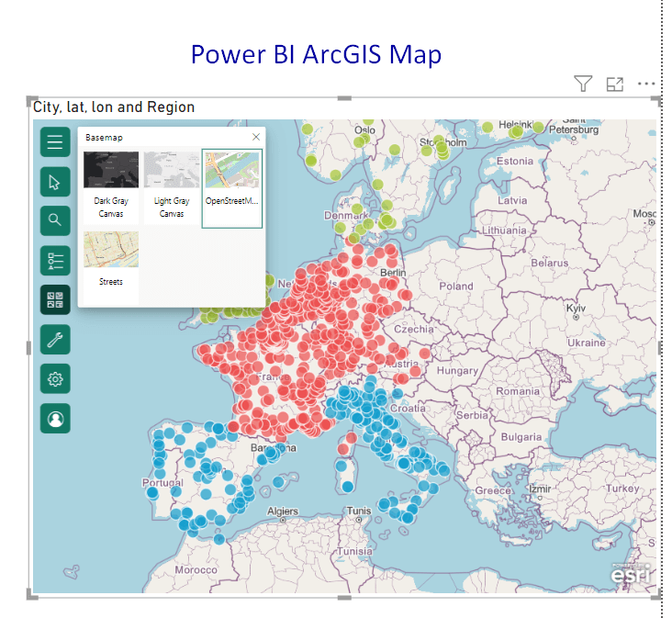Click the 'City, lat, lon and Region' heading
This screenshot has height=618, width=672.
tap(114, 107)
